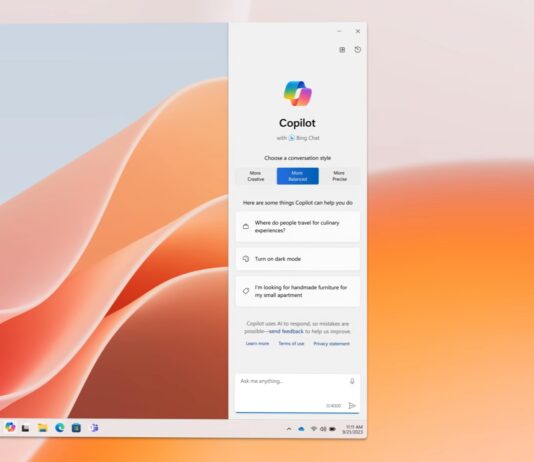This screenshot has width=534, height=462.
Task: Expand hidden tray icons chevron
Action: (x=289, y=429)
